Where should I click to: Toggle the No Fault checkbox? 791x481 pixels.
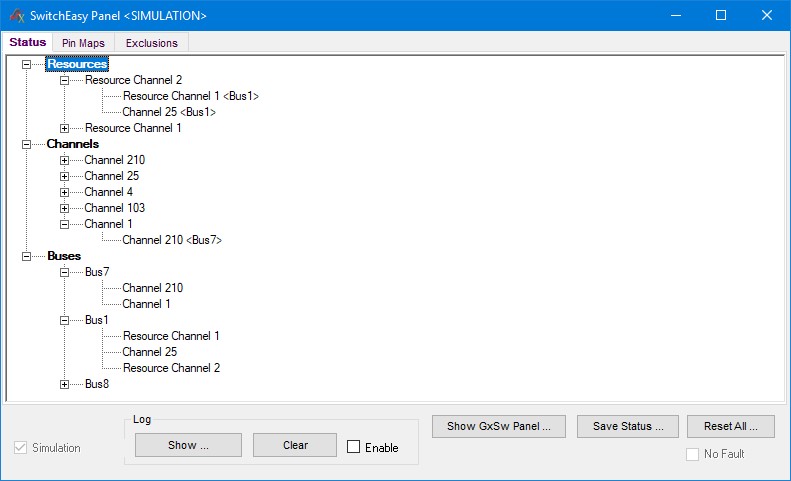[693, 454]
